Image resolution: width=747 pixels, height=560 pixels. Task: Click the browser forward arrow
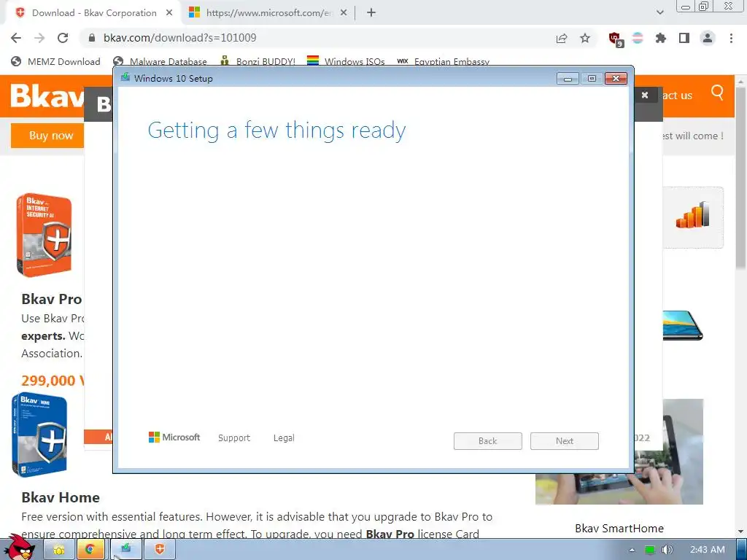[39, 38]
